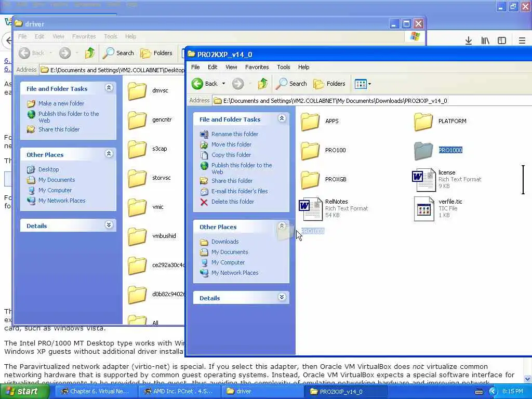The height and width of the screenshot is (399, 532).
Task: Select the PRO100 folder
Action: (x=323, y=150)
